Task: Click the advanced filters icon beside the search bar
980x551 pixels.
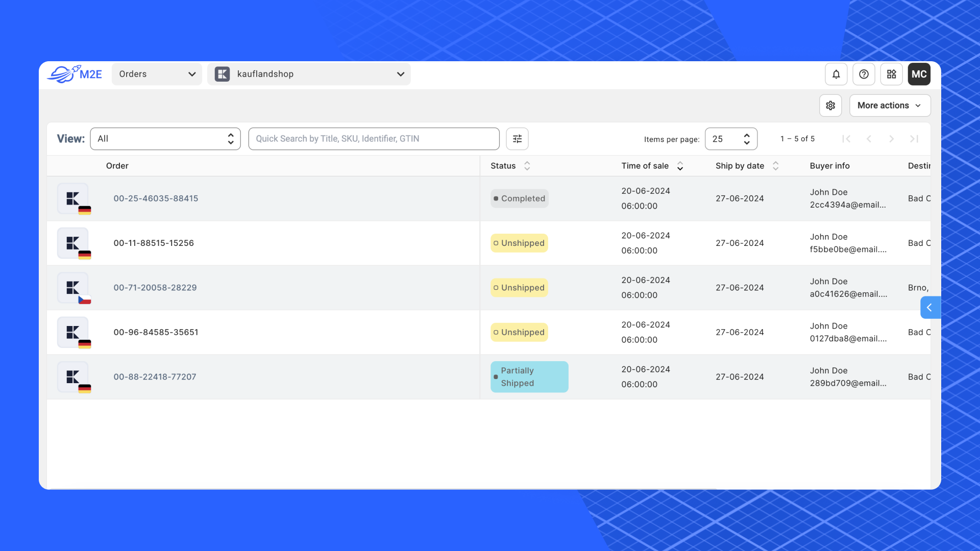Action: [x=517, y=138]
